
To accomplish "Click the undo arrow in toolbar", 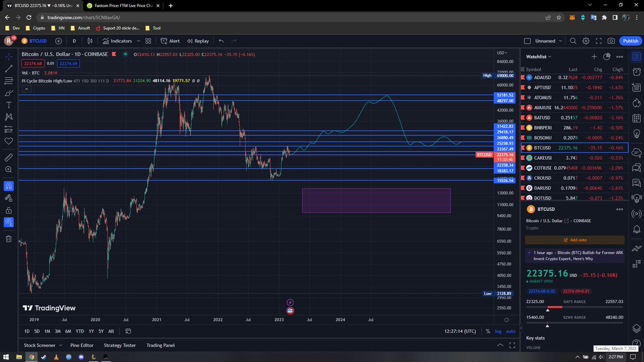I will (221, 41).
